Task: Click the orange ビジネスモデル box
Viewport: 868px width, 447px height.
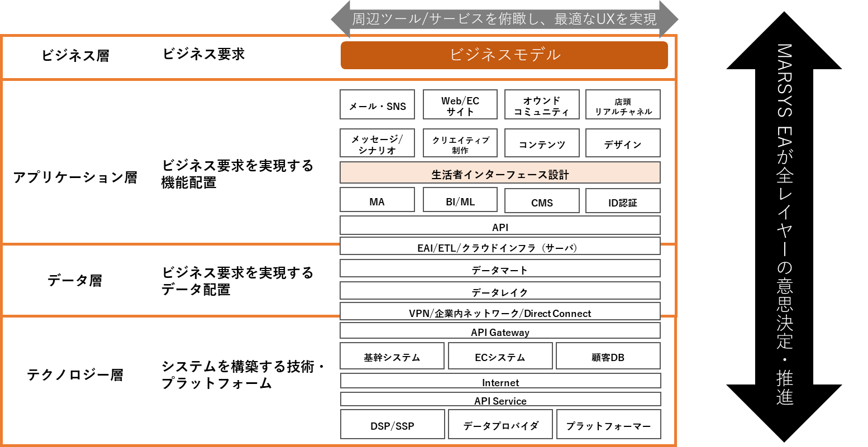Action: click(504, 55)
